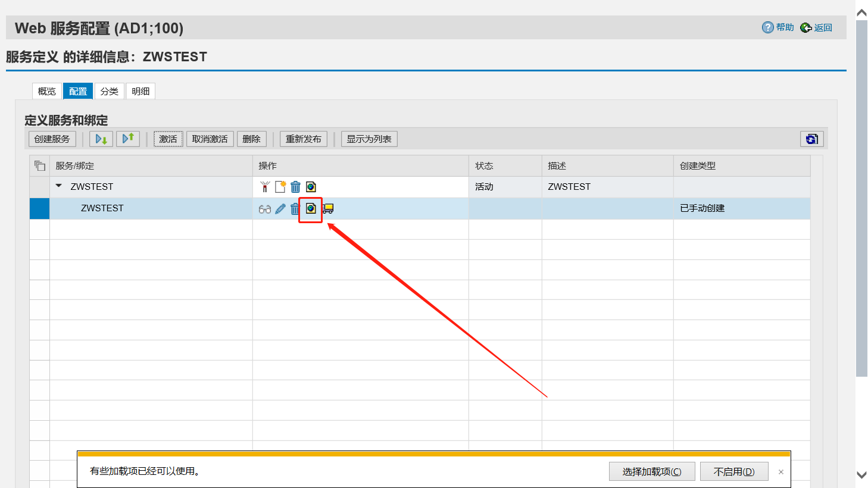This screenshot has width=868, height=488.
Task: Edit the ZWSTEST binding with the pencil icon
Action: click(x=280, y=208)
